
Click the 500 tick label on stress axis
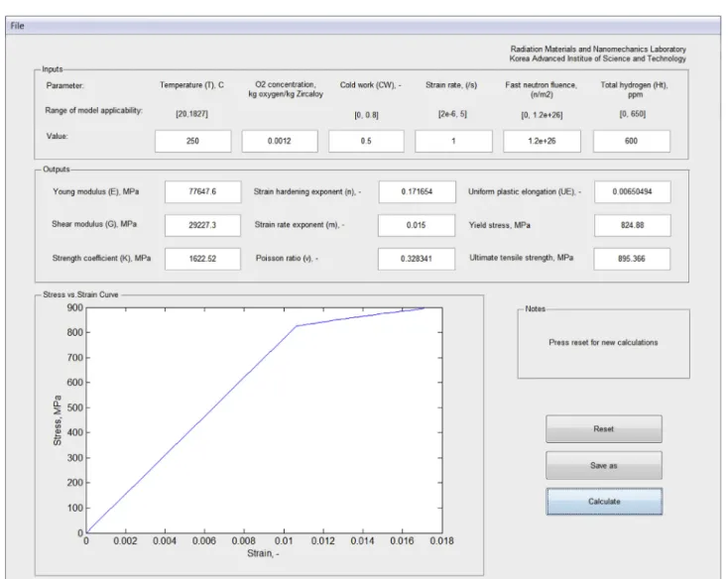click(75, 407)
